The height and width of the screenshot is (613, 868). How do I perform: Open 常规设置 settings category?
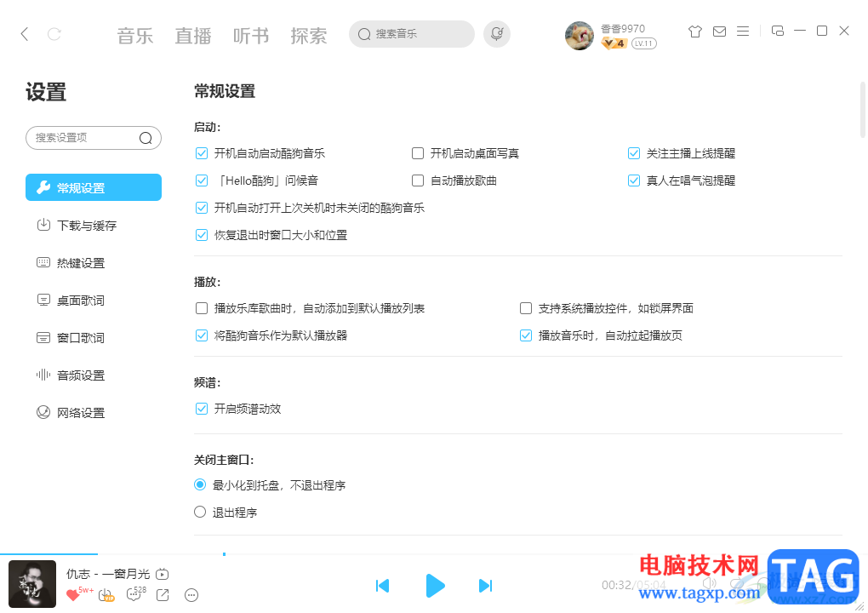point(94,187)
